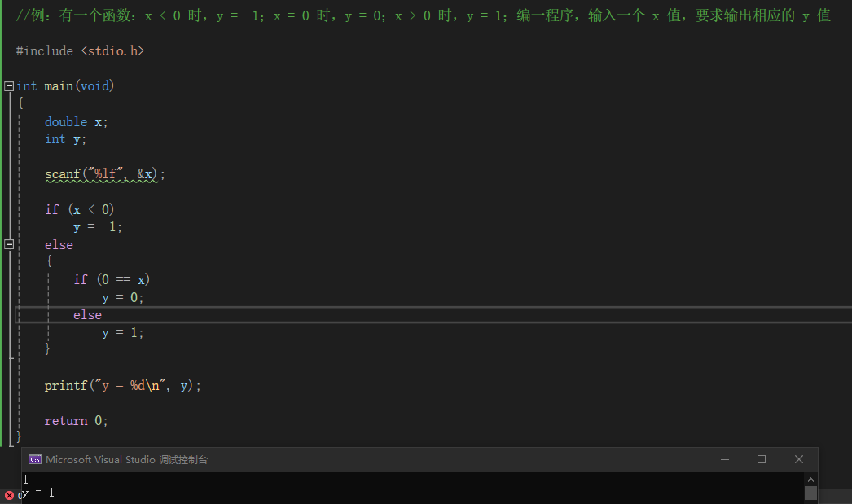Viewport: 852px width, 504px height.
Task: Click the red error indicator icon
Action: 9,495
